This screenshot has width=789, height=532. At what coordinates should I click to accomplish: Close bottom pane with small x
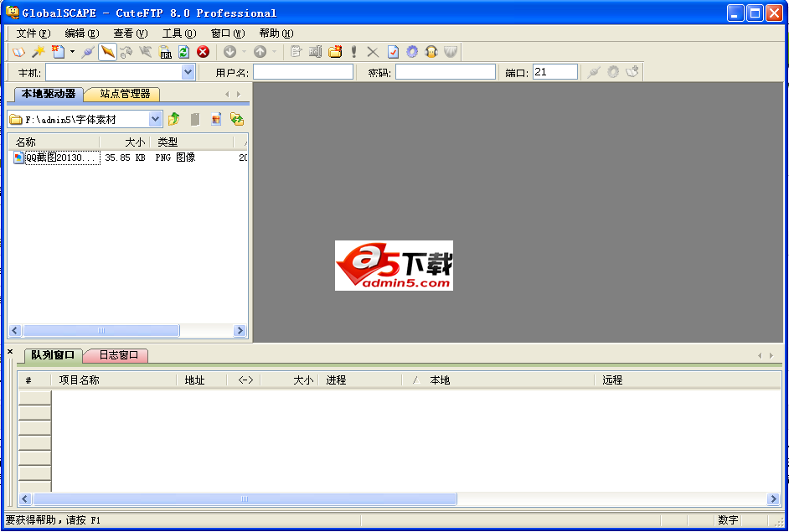[x=10, y=351]
